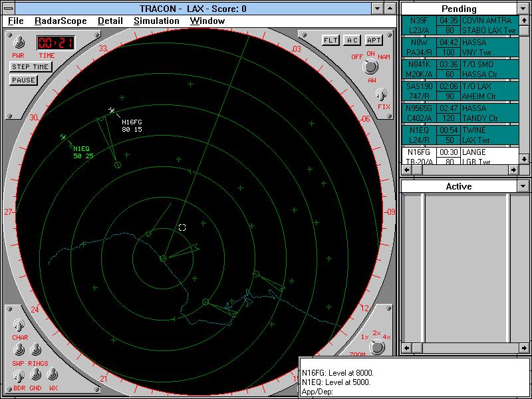
Task: Click the Active horizontal scrollbar thumb
Action: [417, 348]
